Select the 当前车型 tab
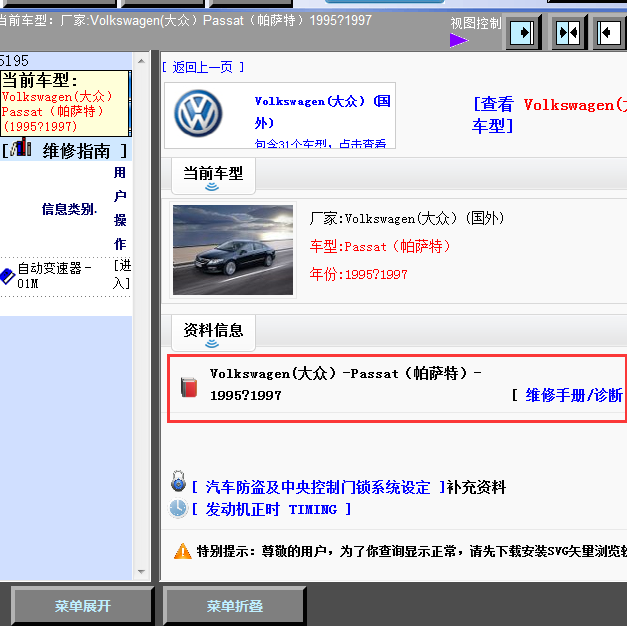Image resolution: width=627 pixels, height=626 pixels. pos(213,175)
